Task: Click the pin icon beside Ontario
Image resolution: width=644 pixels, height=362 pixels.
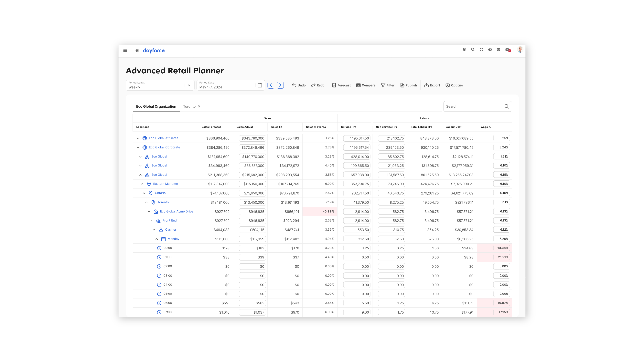Action: tap(151, 193)
